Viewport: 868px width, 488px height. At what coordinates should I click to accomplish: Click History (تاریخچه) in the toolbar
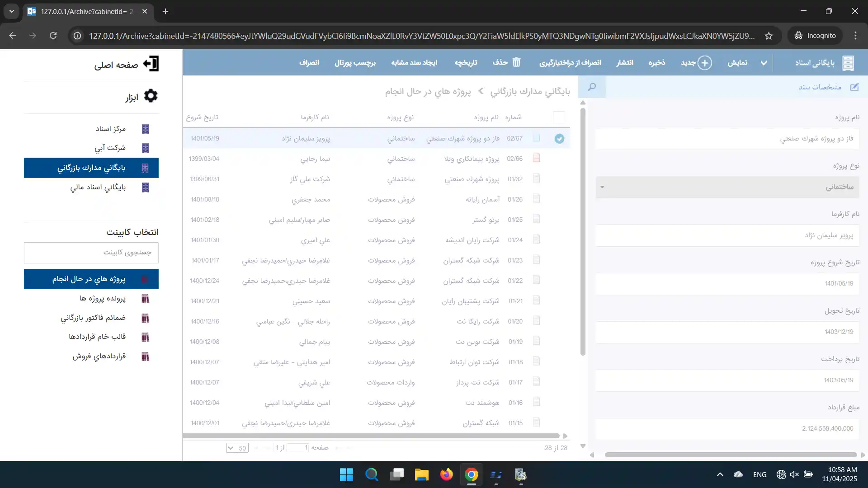[466, 63]
